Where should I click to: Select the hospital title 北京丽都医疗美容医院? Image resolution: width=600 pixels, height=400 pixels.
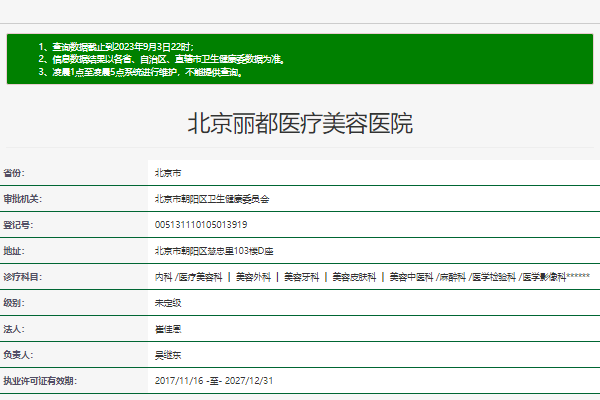(300, 124)
